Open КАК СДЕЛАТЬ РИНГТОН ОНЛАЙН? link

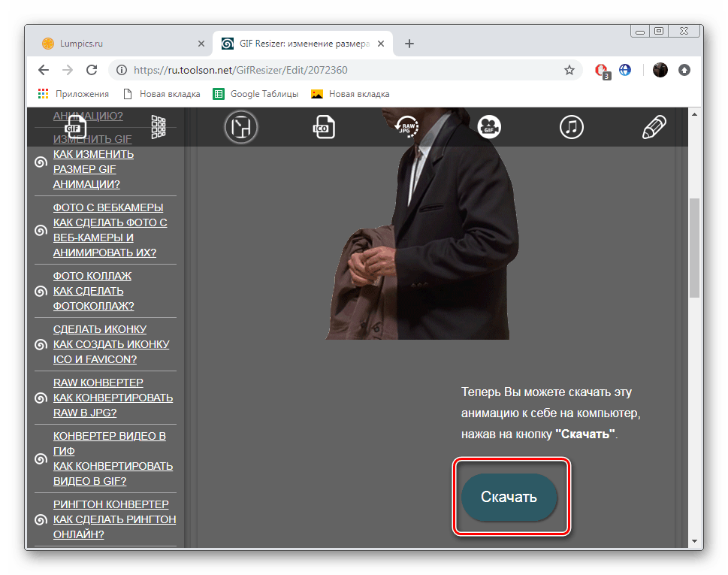click(x=114, y=527)
